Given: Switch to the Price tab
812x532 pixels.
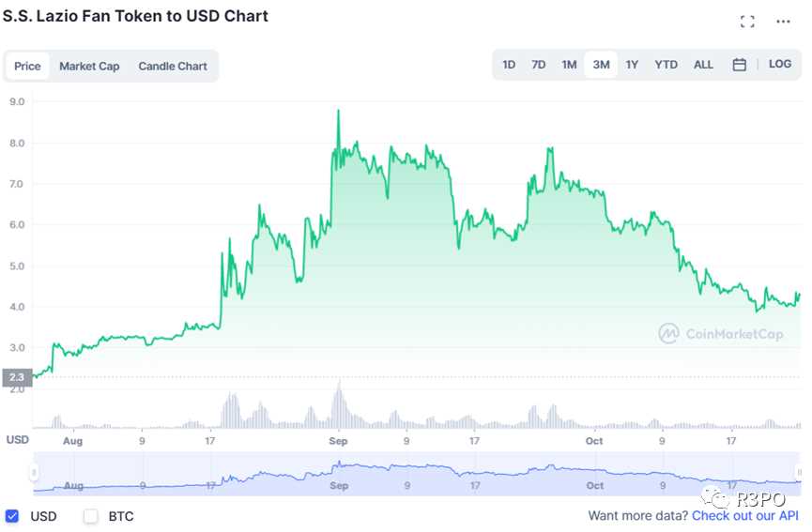Looking at the screenshot, I should [27, 67].
